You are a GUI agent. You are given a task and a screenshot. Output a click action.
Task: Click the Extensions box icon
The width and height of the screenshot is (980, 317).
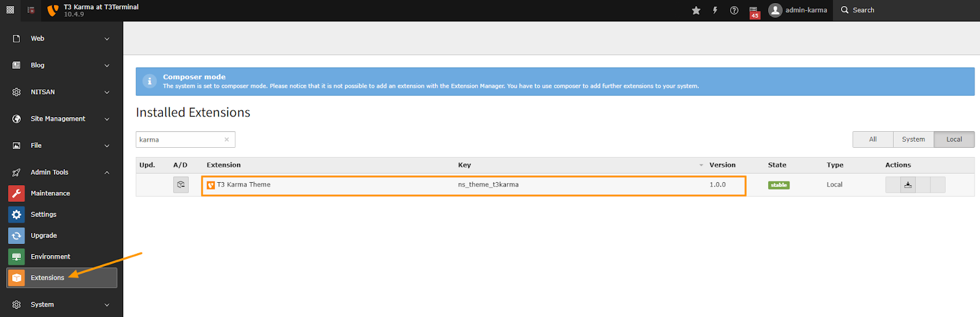(17, 278)
